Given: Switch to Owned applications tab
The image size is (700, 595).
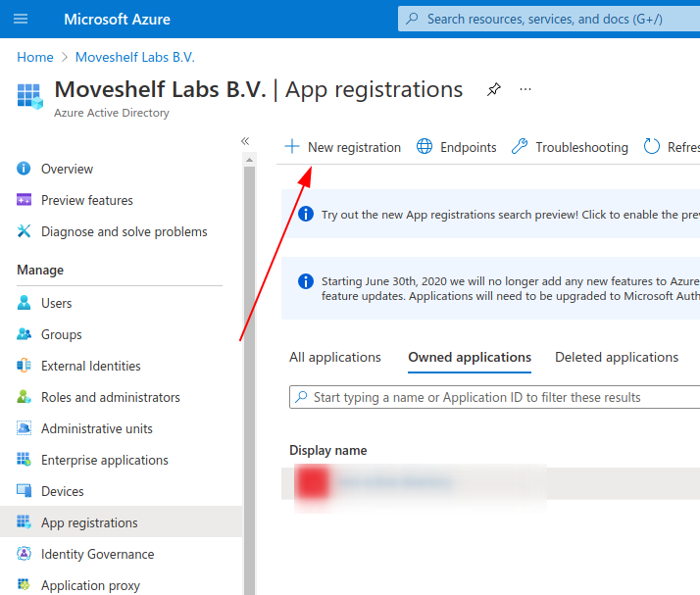Looking at the screenshot, I should pyautogui.click(x=470, y=357).
